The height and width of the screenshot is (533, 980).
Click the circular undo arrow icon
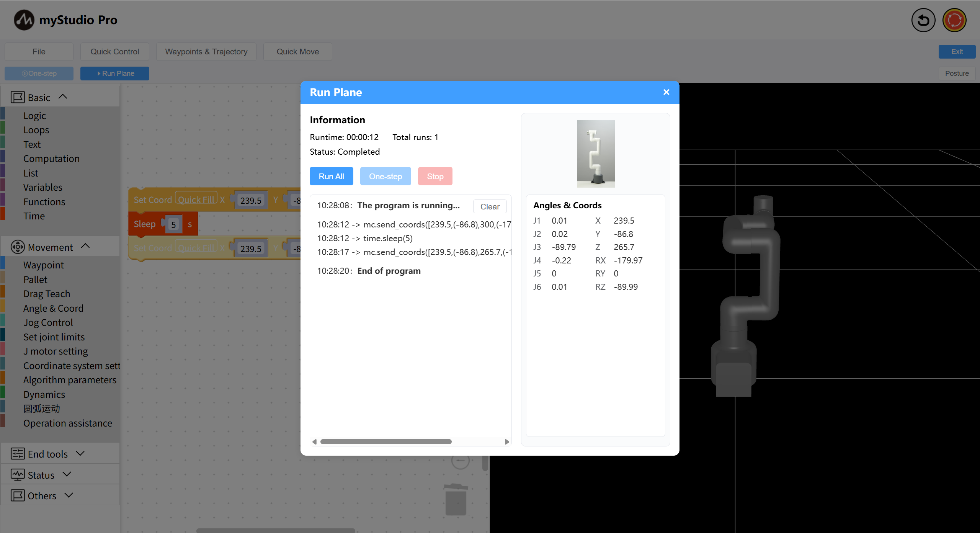pyautogui.click(x=923, y=20)
